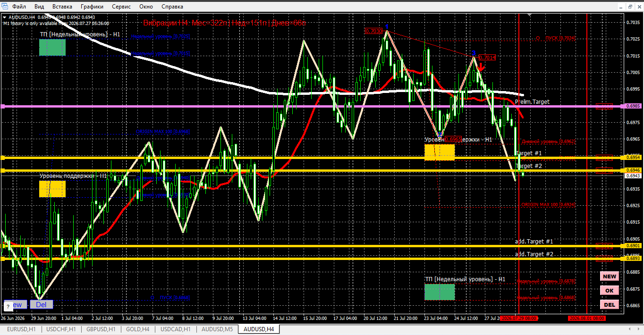Select the green ТП rectangle bottom-right
Viewport: 644px width, 335px height.
point(440,292)
